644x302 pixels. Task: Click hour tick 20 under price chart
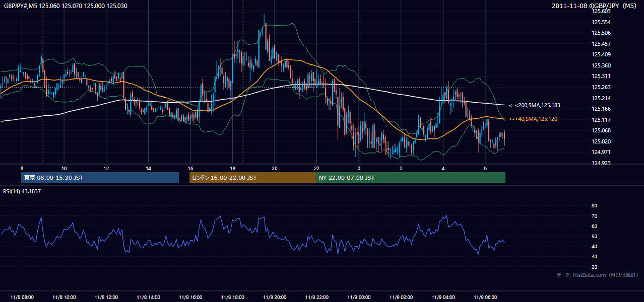(x=275, y=168)
